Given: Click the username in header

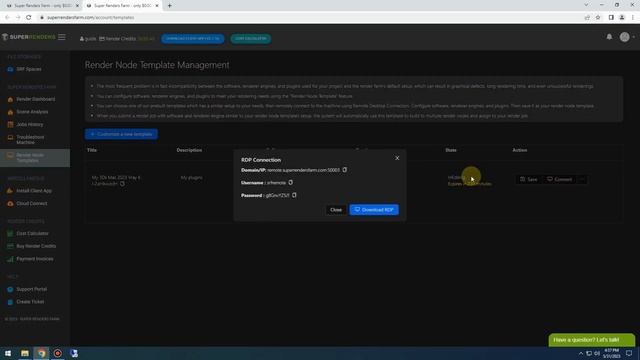Looking at the screenshot, I should [88, 39].
